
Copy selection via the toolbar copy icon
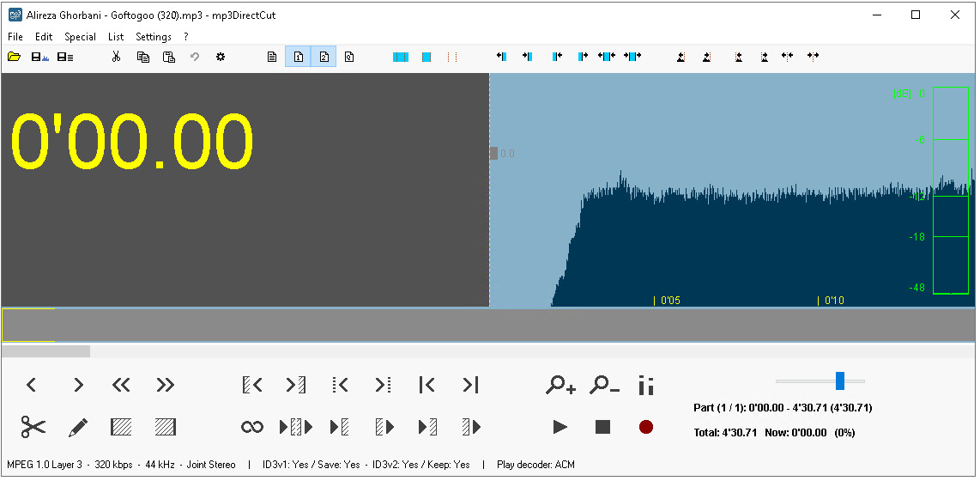143,57
